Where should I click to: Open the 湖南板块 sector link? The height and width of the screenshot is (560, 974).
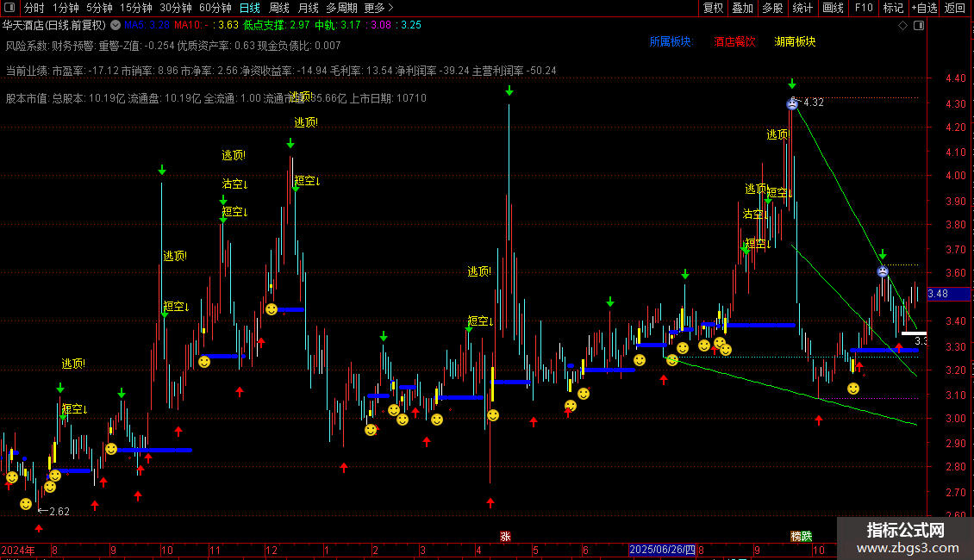(x=795, y=41)
